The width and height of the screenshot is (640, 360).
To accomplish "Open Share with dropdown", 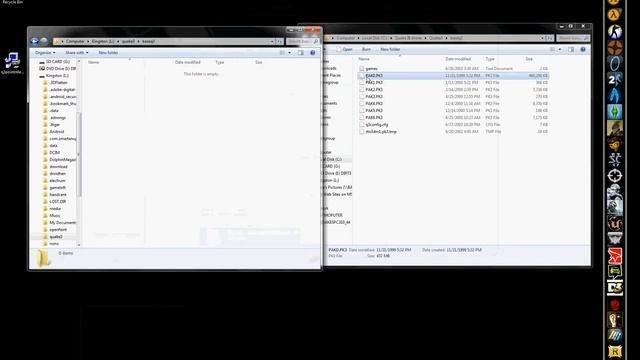I will 76,53.
